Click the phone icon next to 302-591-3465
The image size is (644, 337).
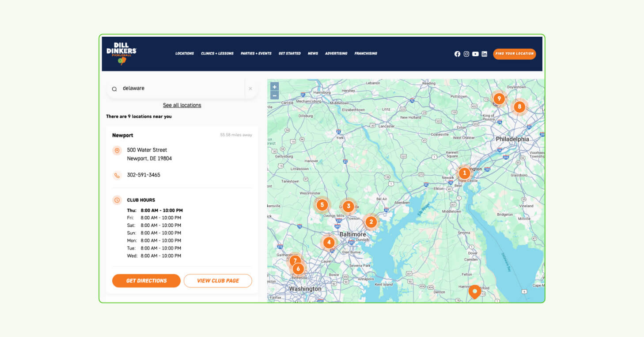pos(117,175)
